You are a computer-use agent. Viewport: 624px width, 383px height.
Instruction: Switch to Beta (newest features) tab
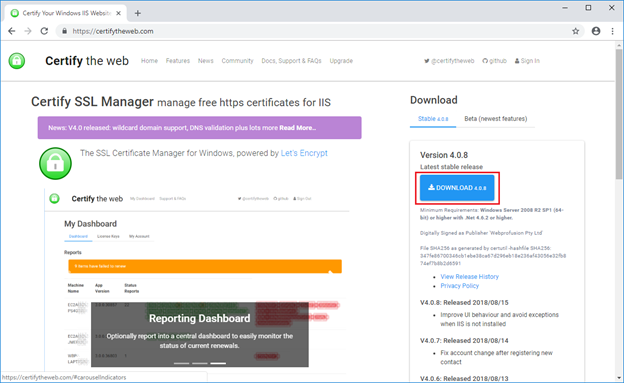click(495, 119)
